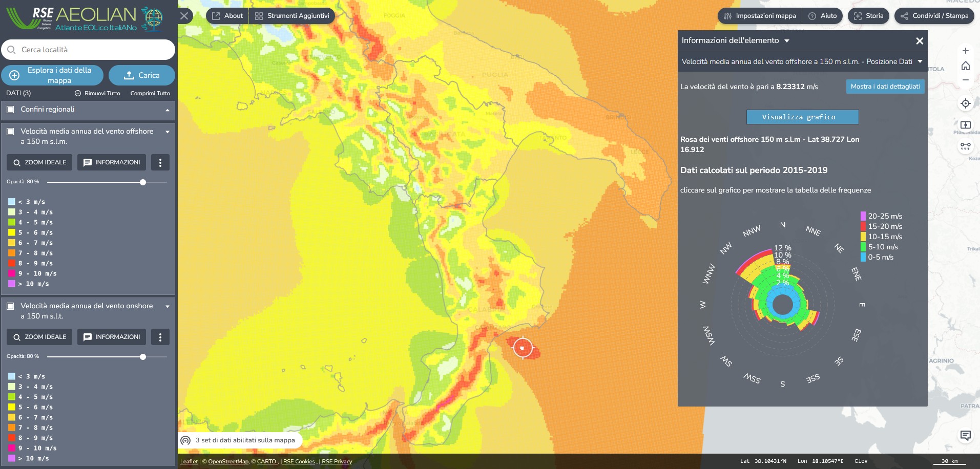Open Strumenti Aggiuntivi menu
The width and height of the screenshot is (980, 469).
[x=292, y=16]
